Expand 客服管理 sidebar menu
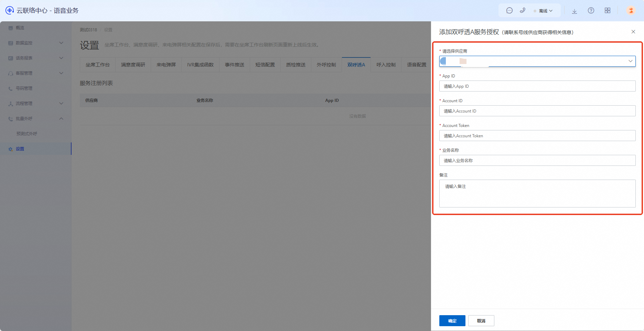 tap(36, 73)
